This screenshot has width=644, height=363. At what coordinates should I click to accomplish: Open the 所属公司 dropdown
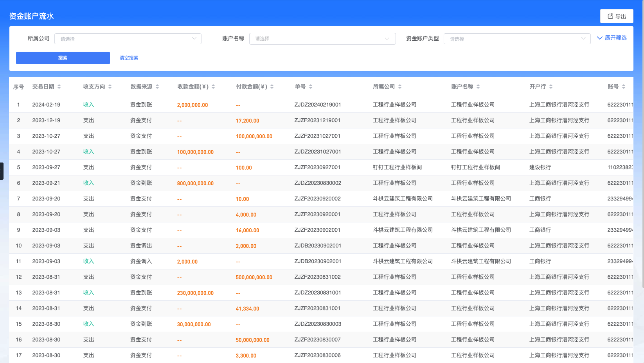128,38
